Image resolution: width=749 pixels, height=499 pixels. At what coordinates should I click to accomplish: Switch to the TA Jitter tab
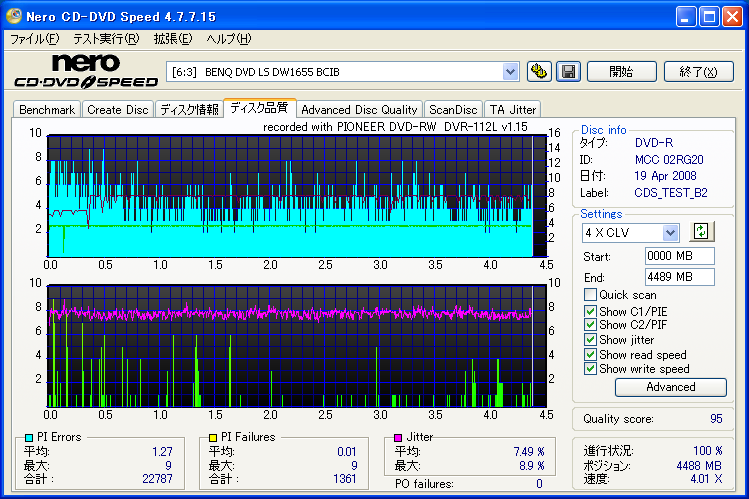tap(513, 110)
